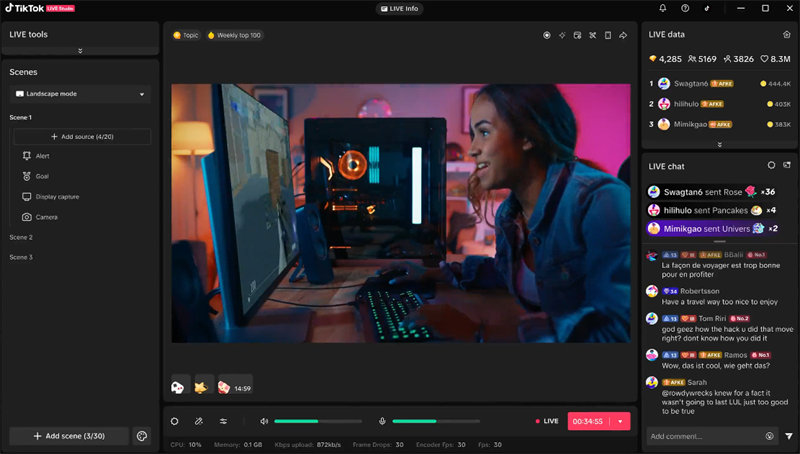Click the diamond count 4,285

665,59
